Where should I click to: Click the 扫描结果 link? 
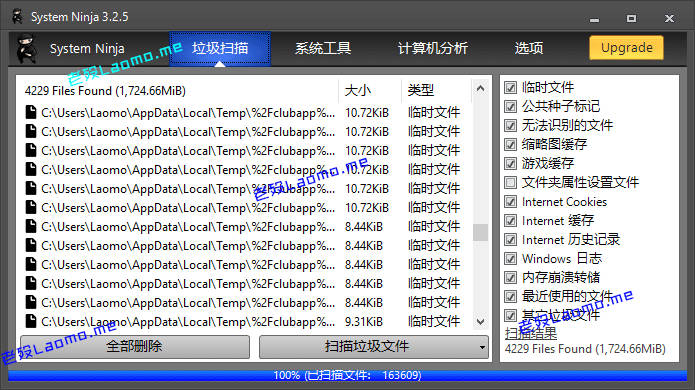(531, 333)
